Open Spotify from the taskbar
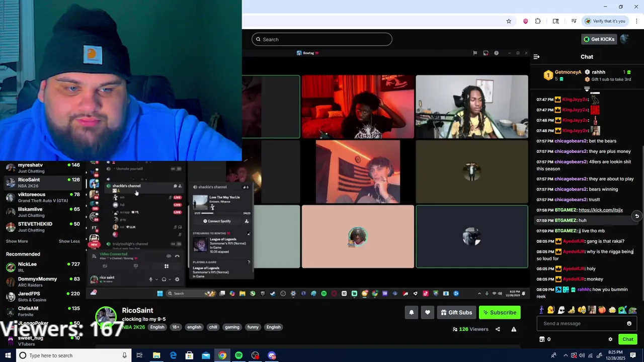Viewport: 644px width, 362px height. (x=238, y=355)
